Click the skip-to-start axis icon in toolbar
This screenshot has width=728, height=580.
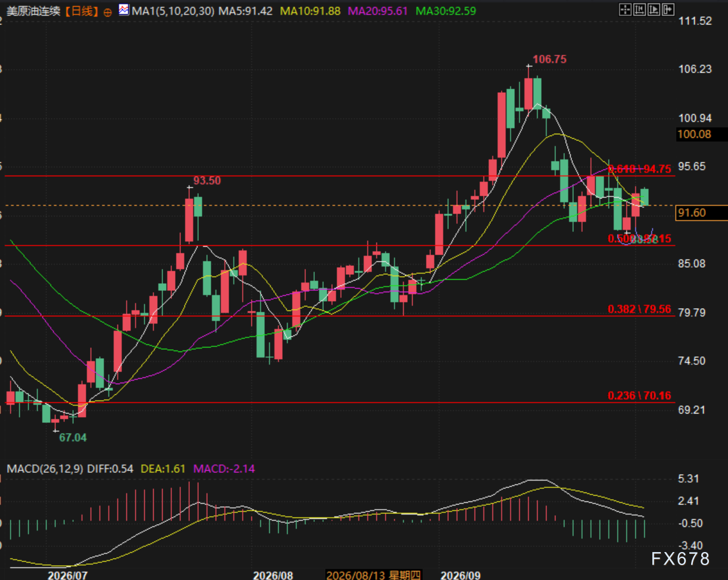pyautogui.click(x=639, y=9)
